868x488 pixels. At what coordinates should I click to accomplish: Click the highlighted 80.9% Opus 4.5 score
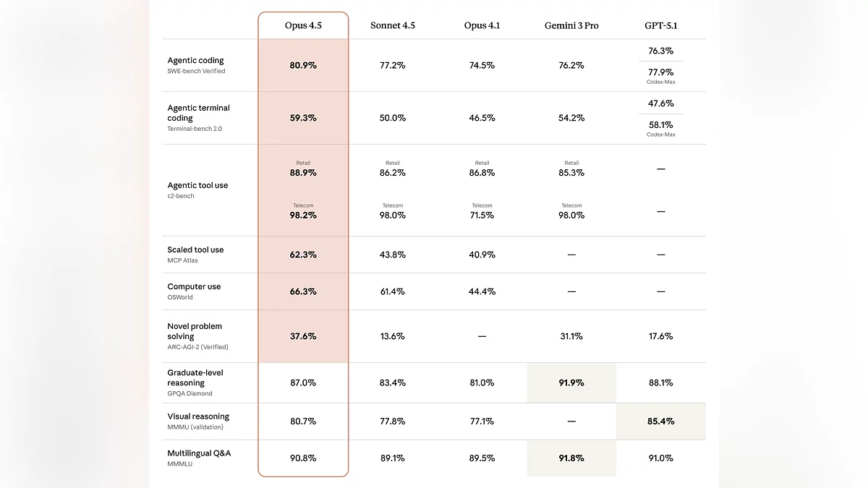pos(303,65)
